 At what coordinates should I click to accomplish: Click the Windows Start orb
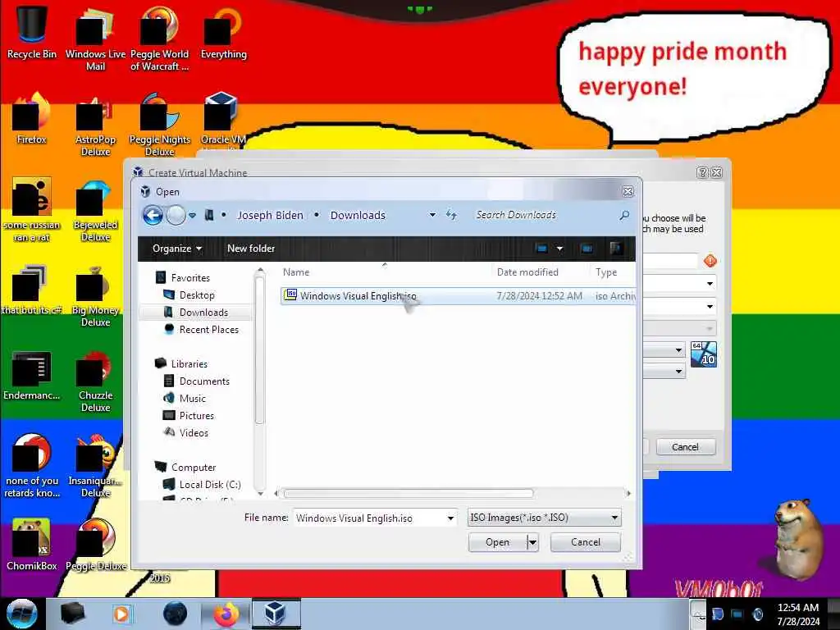[21, 614]
